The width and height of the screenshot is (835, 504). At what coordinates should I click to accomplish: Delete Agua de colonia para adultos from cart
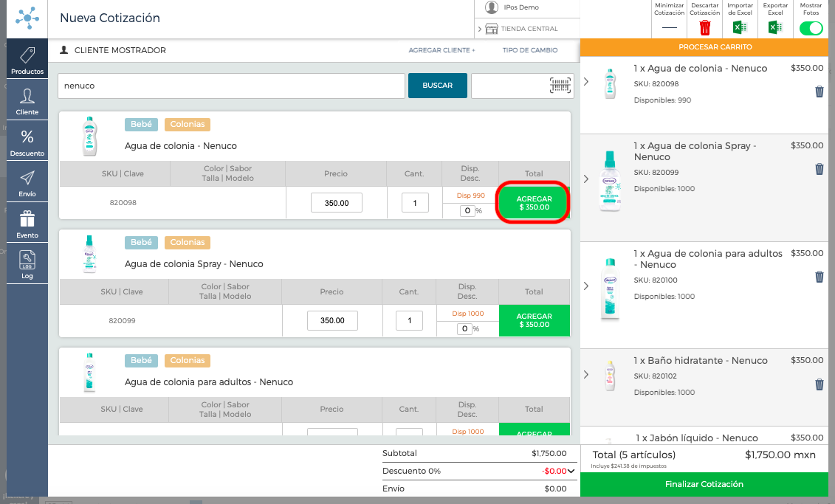(x=819, y=277)
